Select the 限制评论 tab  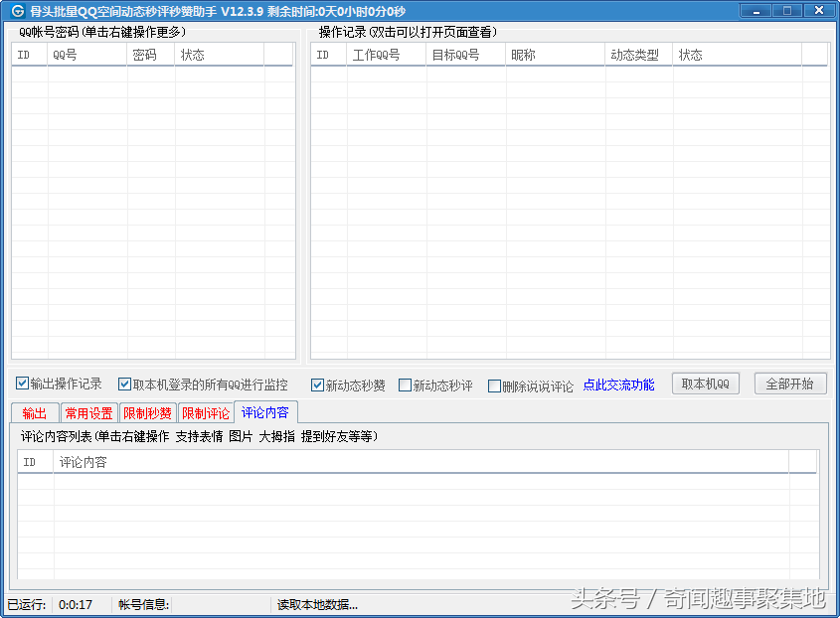(x=206, y=413)
